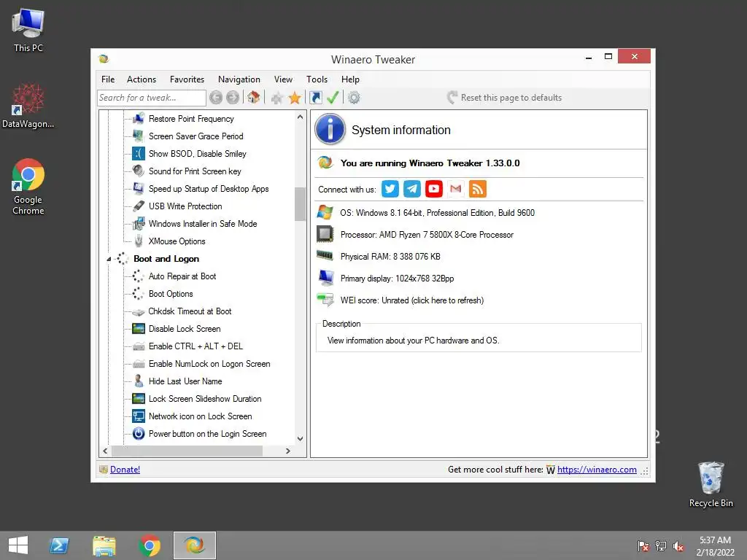Click the Donate! link
Image resolution: width=747 pixels, height=560 pixels.
click(x=125, y=470)
